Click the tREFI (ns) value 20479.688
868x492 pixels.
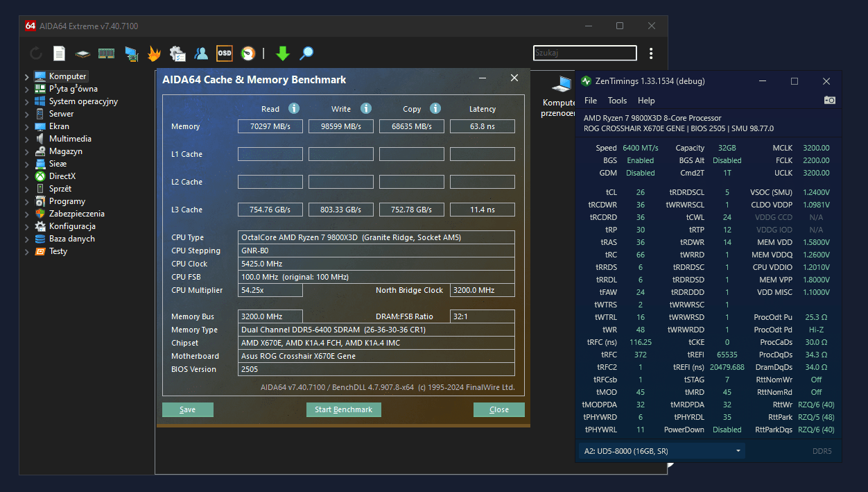pos(727,367)
